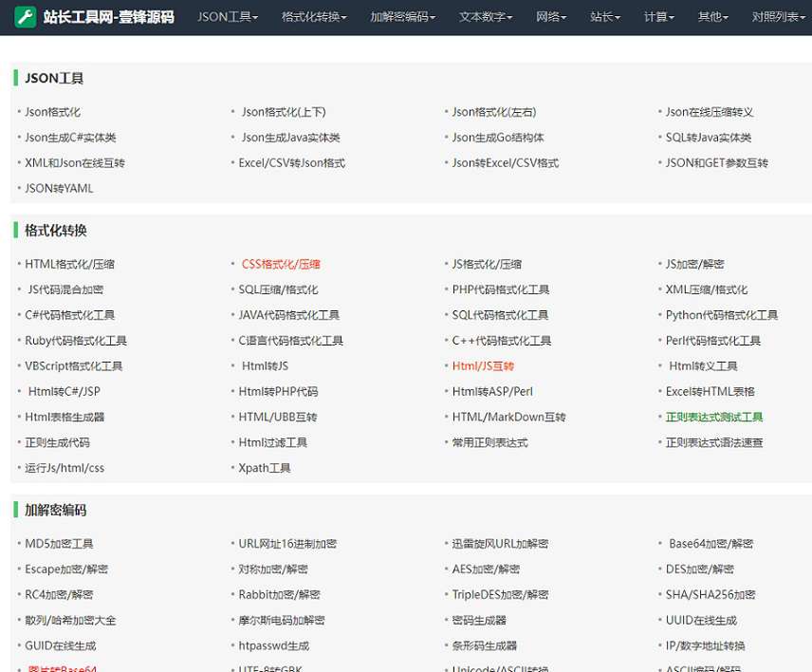Open JS格式化/压缩 tool

point(487,264)
